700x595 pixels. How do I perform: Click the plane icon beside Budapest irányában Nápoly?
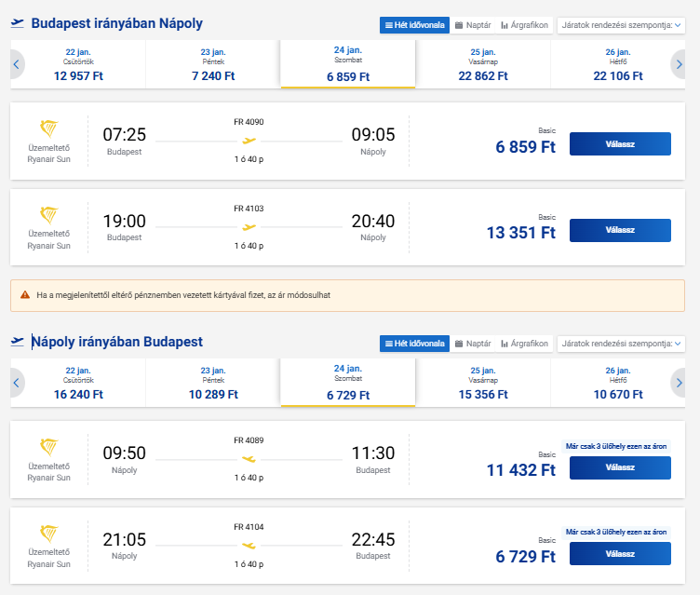tap(18, 22)
